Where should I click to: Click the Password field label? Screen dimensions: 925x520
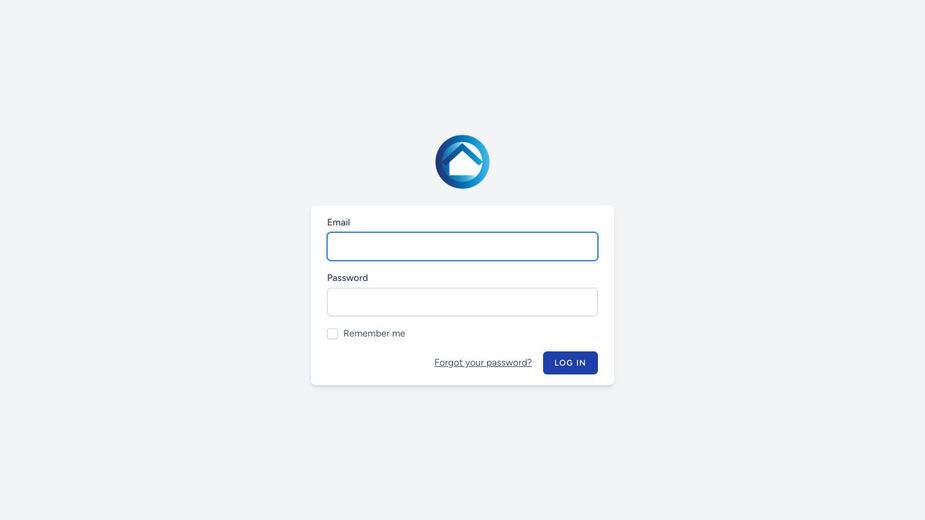click(347, 278)
